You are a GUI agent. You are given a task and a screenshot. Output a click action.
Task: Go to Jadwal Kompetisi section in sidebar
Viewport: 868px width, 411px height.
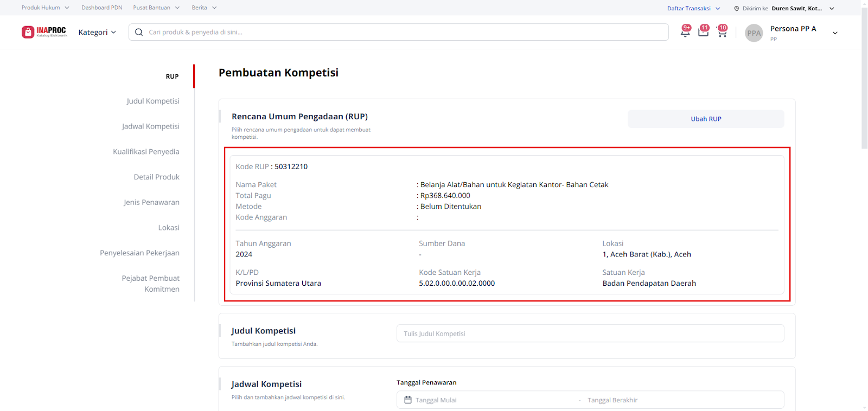click(x=150, y=126)
